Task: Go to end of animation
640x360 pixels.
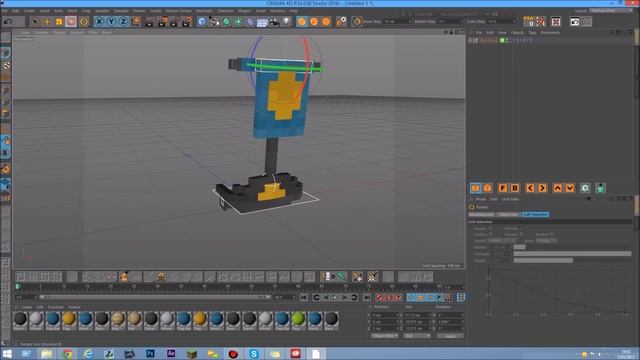Action: tap(367, 298)
